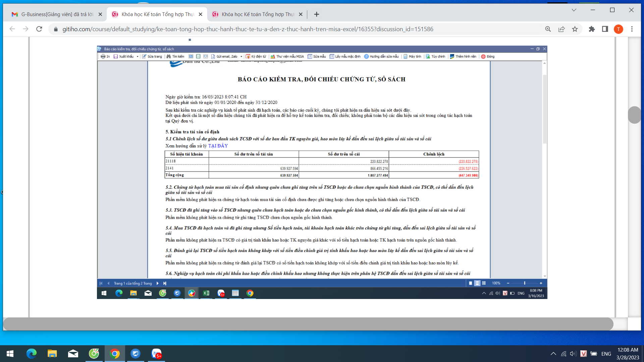The height and width of the screenshot is (362, 644).
Task: Open a new Chrome tab with plus button
Action: [x=316, y=14]
